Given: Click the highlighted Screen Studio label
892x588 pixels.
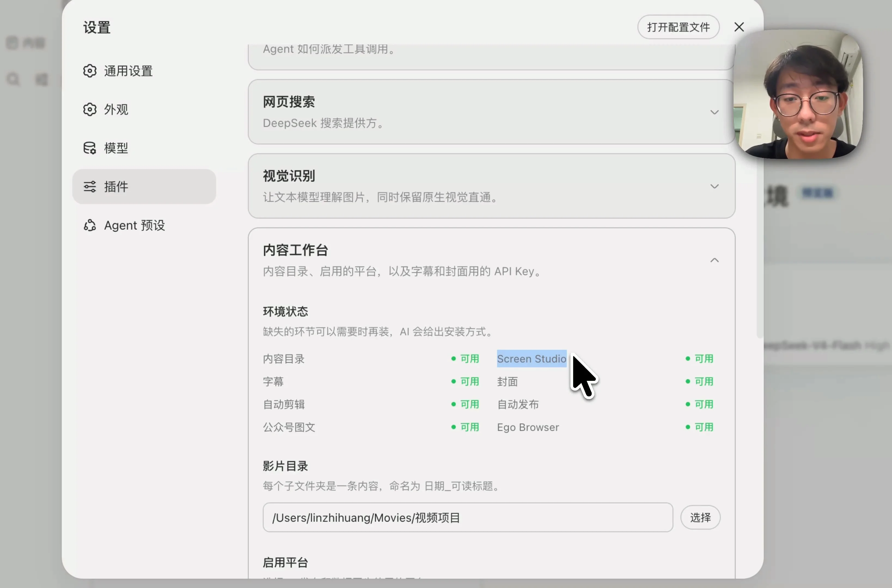Looking at the screenshot, I should 531,359.
